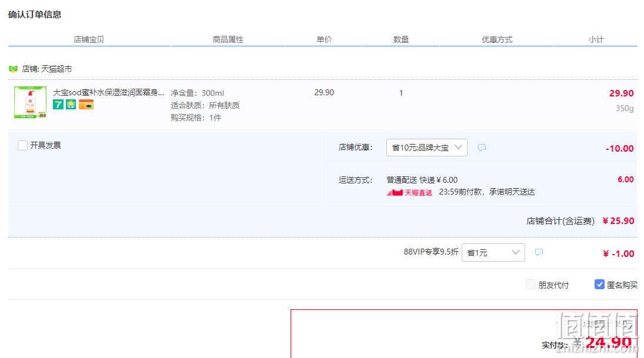Open the 大宝sod蜜 product thumbnail
644x358 pixels.
tap(30, 102)
